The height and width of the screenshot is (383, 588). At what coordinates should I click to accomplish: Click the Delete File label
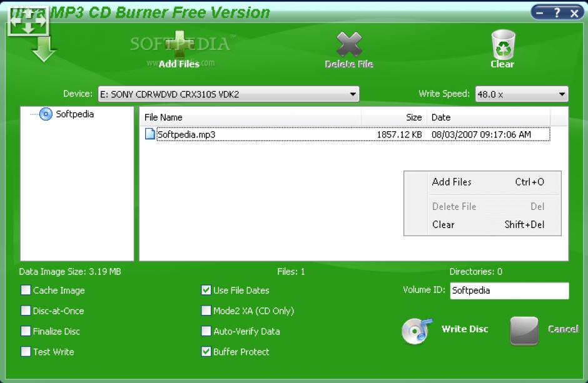349,64
